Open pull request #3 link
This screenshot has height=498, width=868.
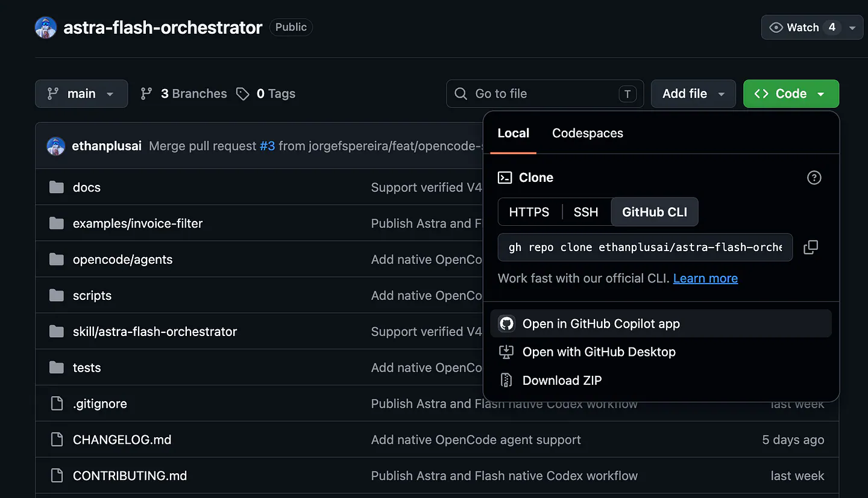(268, 146)
